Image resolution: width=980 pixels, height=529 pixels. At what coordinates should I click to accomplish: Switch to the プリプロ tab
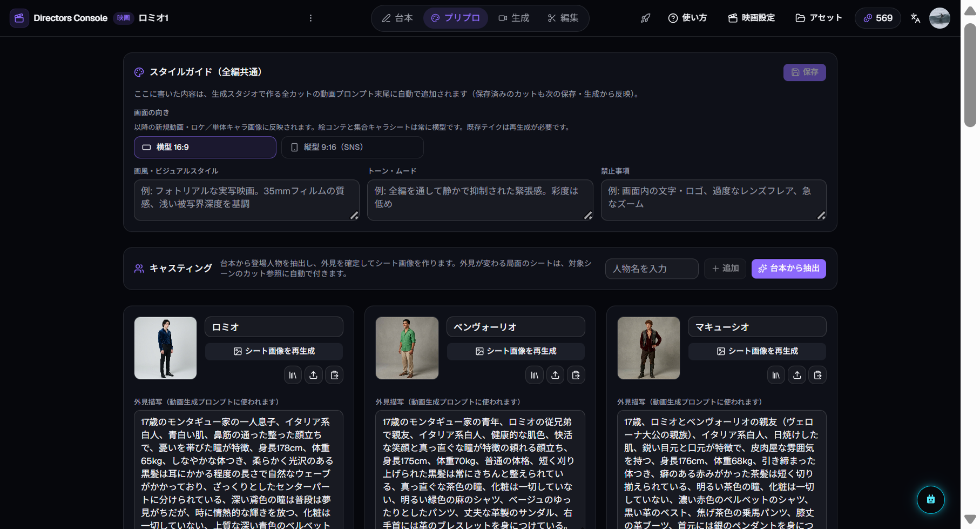click(x=456, y=18)
